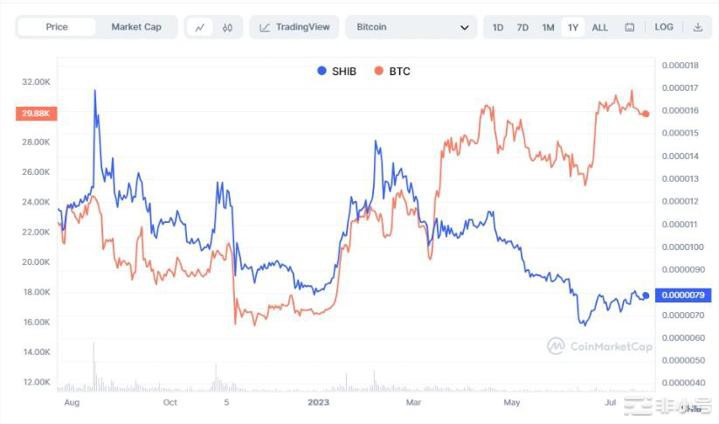Set the time range to 1M

(548, 27)
